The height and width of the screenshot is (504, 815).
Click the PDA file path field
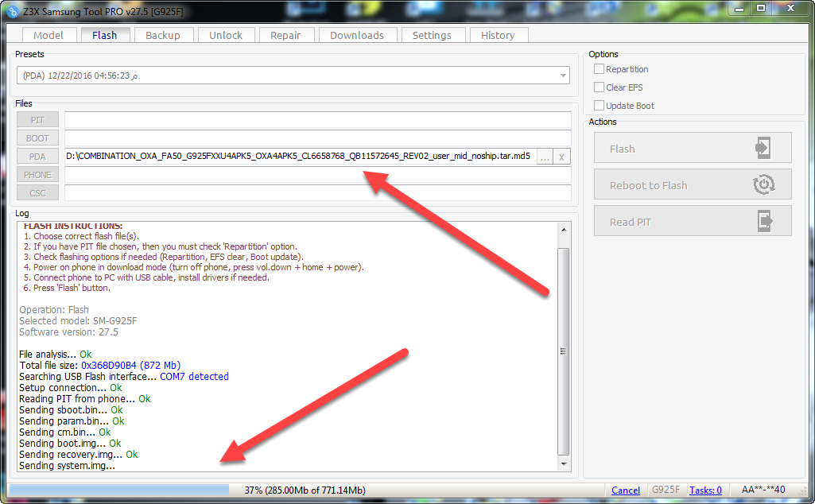301,156
